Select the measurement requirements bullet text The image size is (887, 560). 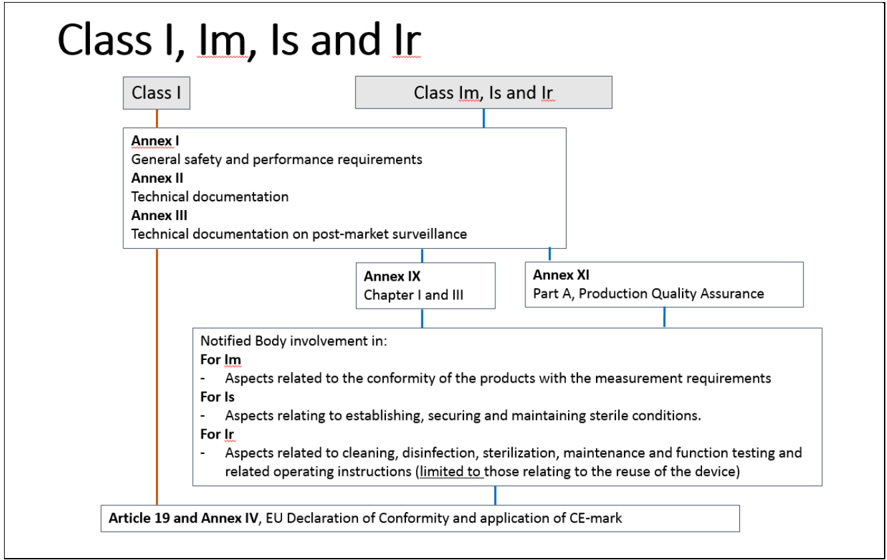[x=497, y=378]
